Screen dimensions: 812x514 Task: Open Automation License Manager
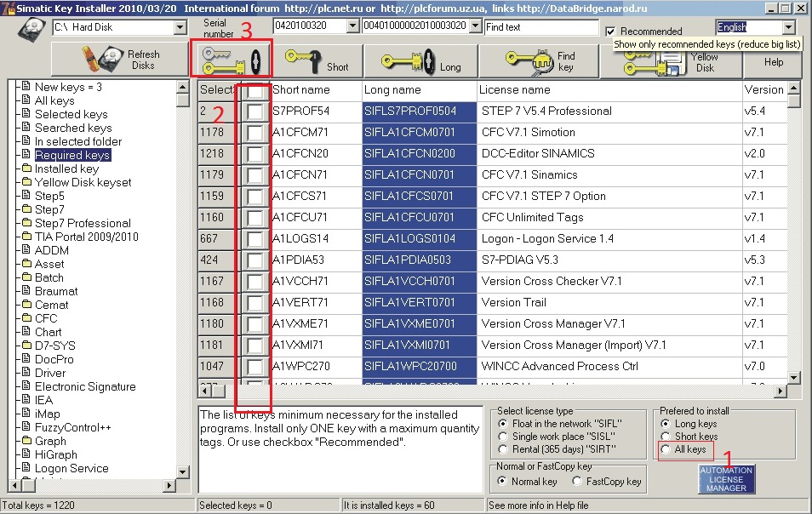coord(726,479)
